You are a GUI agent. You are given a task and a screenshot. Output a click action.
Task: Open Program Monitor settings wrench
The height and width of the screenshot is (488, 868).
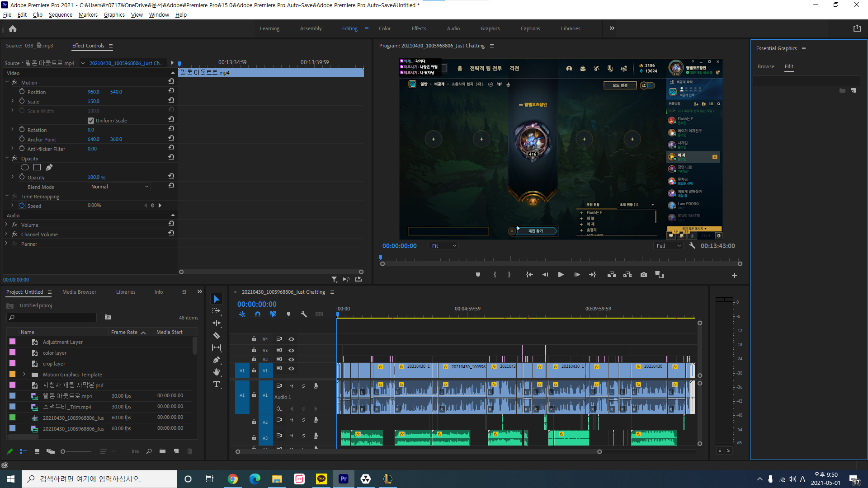pyautogui.click(x=692, y=246)
